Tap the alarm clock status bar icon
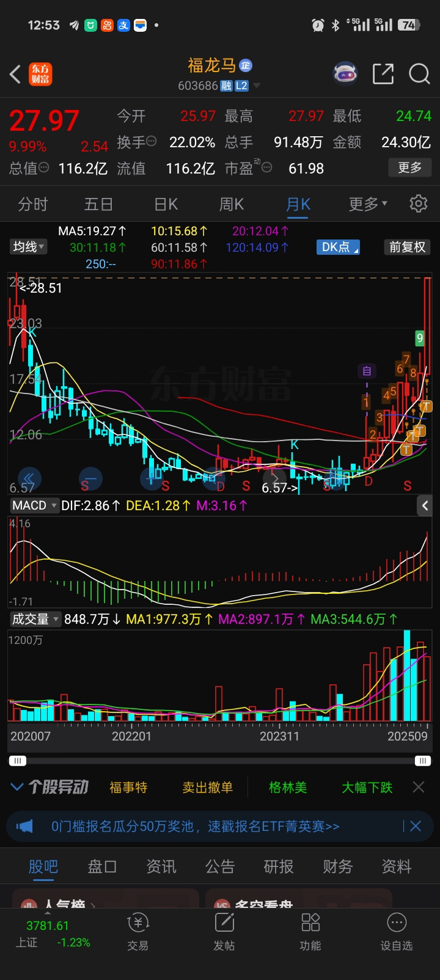The image size is (440, 980). [318, 25]
